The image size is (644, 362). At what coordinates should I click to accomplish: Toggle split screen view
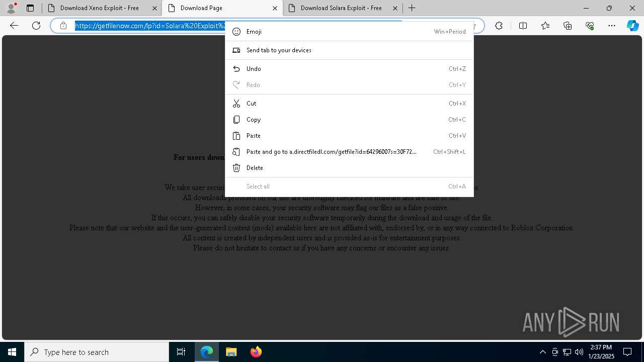[x=523, y=26]
